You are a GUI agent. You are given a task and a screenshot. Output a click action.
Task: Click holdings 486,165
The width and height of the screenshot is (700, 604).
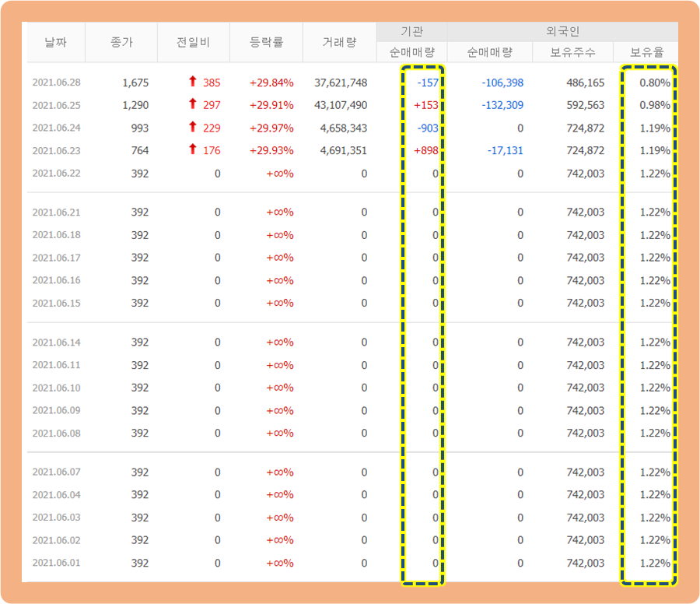[585, 83]
